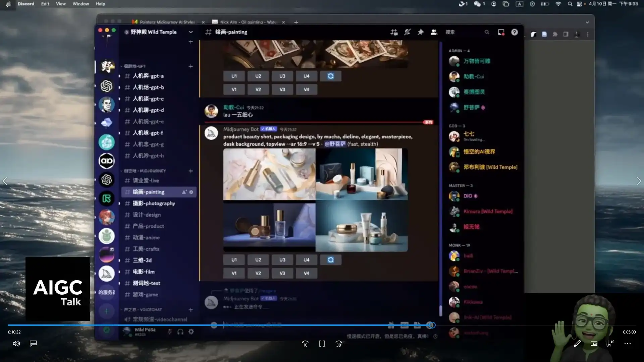The image size is (644, 362).
Task: Open the Discord help question mark icon
Action: pos(515,32)
